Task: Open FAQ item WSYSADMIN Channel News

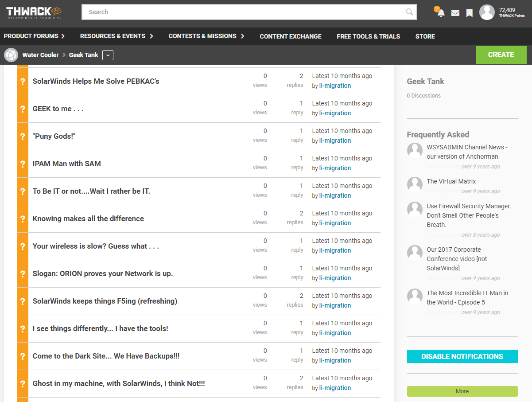Action: [x=467, y=152]
